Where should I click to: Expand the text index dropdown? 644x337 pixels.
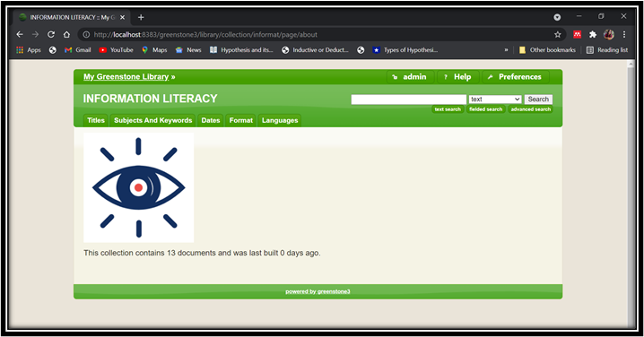(x=495, y=99)
